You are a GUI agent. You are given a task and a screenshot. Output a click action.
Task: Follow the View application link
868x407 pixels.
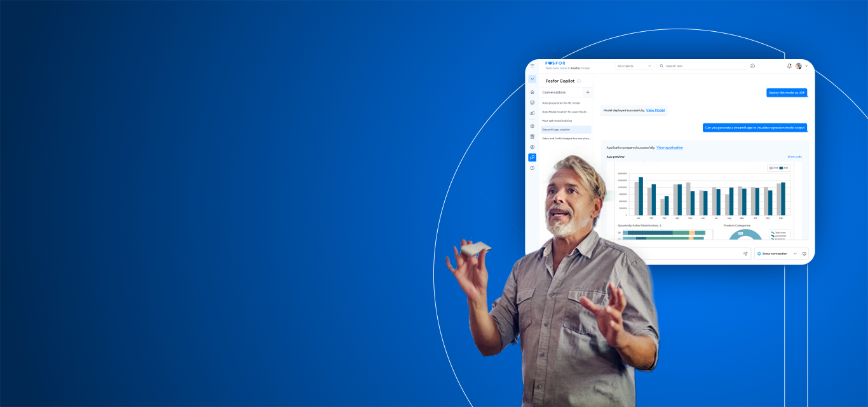(x=670, y=148)
